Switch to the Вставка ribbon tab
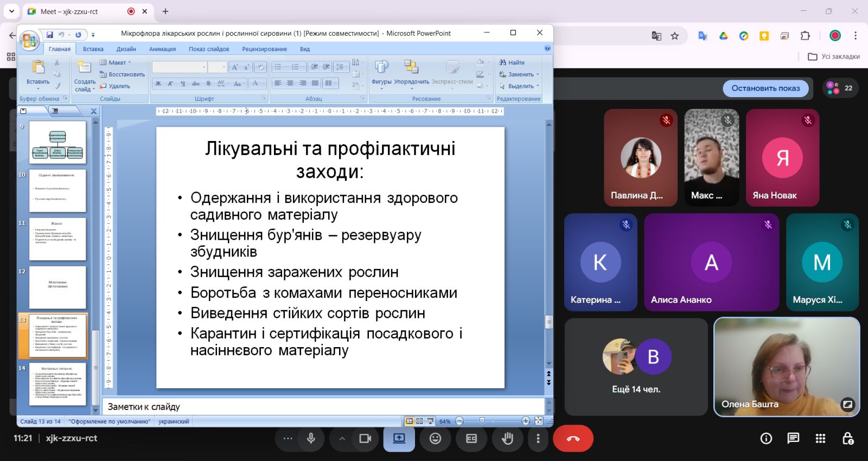Screen dimensions: 868x461 tap(93, 49)
